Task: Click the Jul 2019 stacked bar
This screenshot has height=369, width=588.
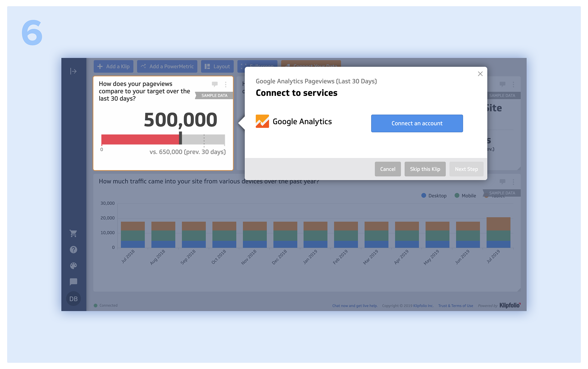Action: 498,232
